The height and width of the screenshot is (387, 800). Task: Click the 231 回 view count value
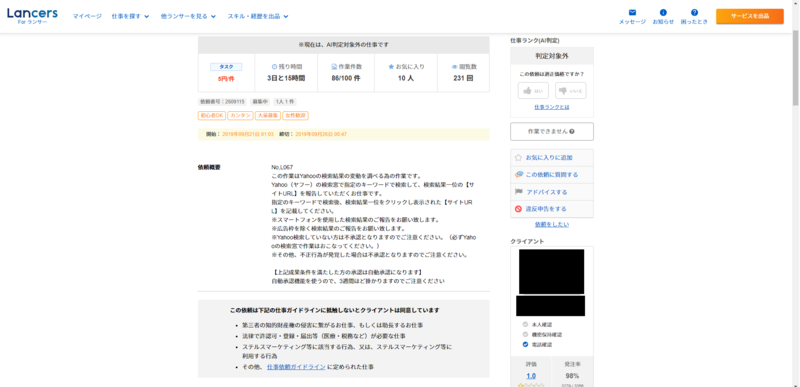(463, 79)
